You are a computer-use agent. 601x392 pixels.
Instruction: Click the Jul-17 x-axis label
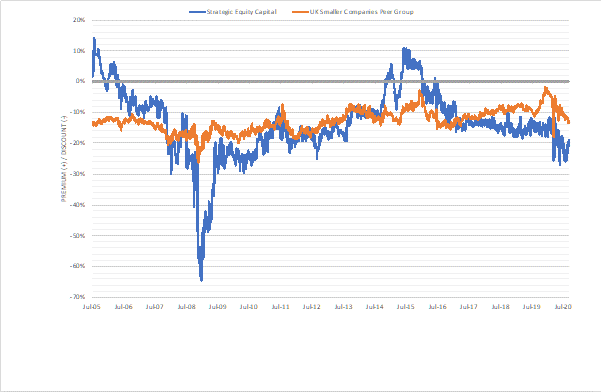click(x=468, y=307)
